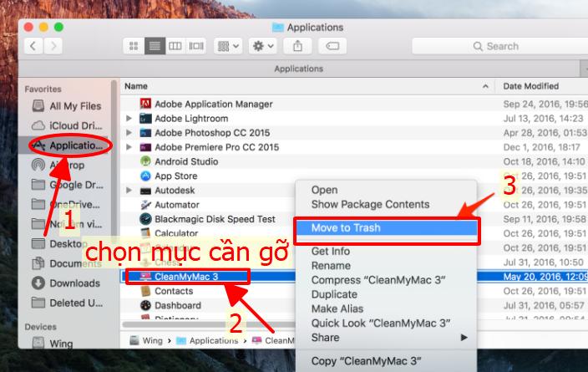The image size is (588, 372).
Task: Click the Share toolbar button
Action: tap(297, 46)
